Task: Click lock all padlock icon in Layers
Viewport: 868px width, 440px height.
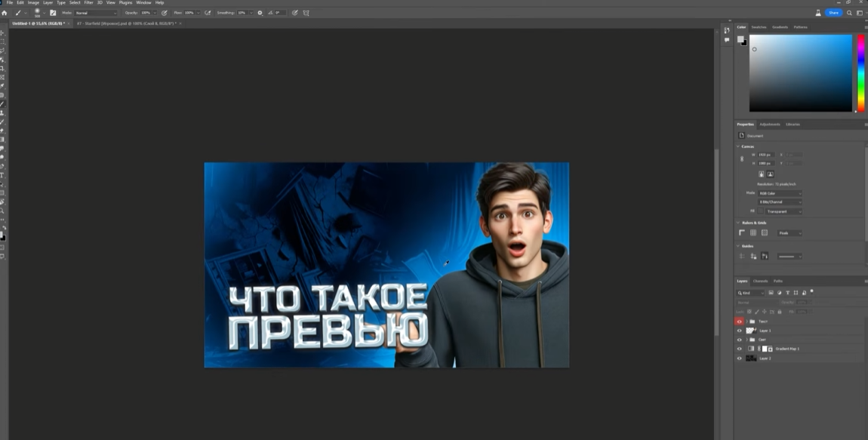Action: (780, 312)
